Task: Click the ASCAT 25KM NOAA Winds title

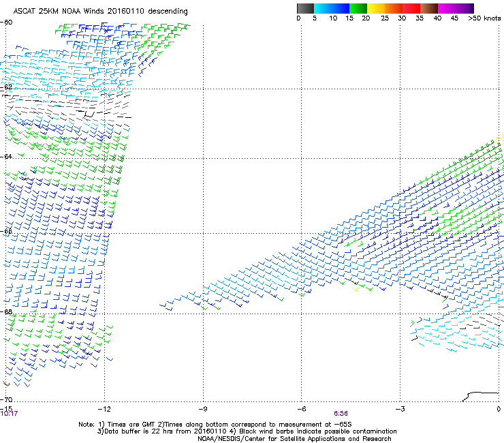Action: pos(100,12)
